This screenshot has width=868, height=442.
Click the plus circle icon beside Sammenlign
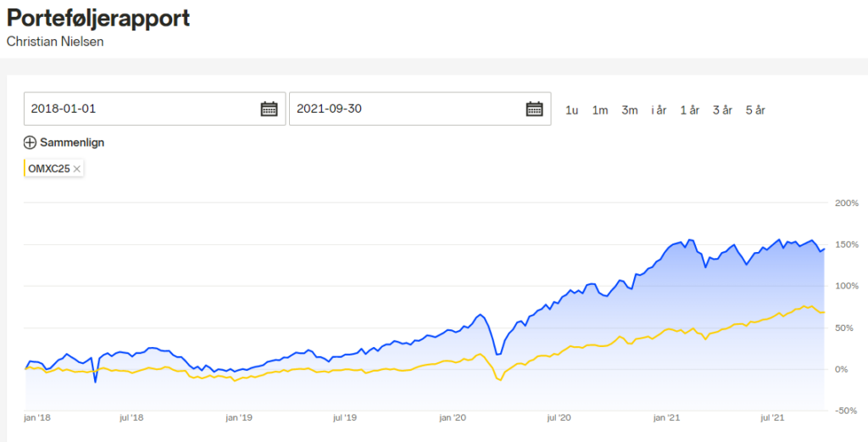[30, 143]
